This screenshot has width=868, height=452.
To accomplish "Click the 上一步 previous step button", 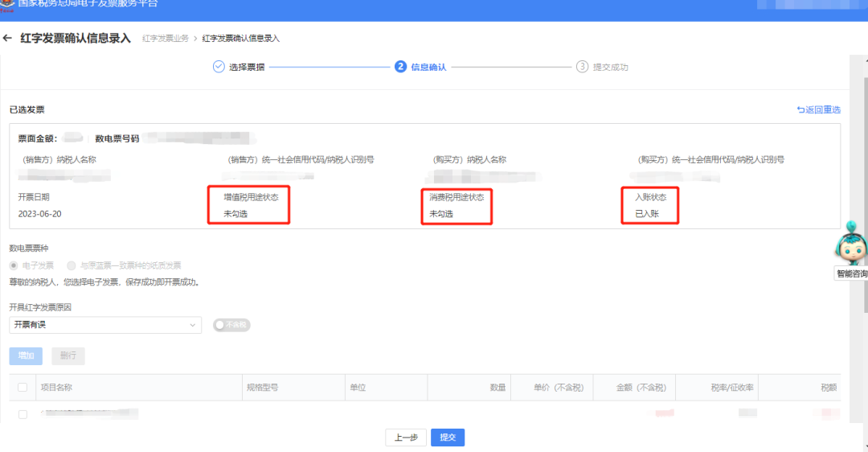I will (x=406, y=438).
